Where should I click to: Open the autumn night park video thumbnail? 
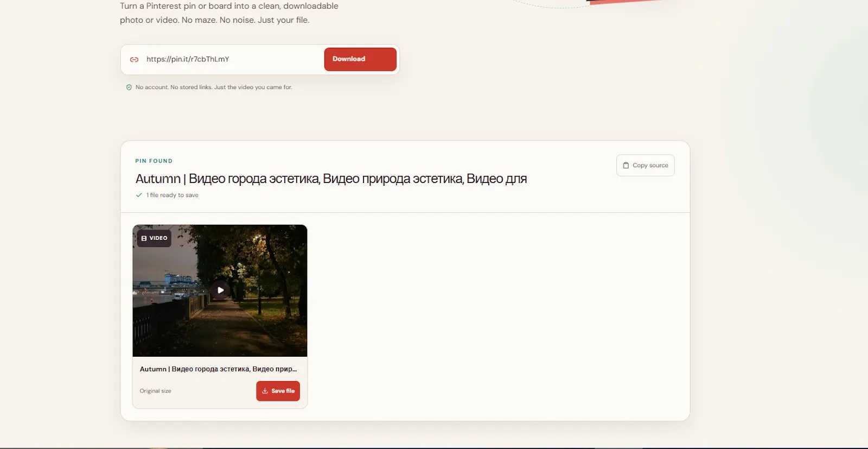point(220,290)
